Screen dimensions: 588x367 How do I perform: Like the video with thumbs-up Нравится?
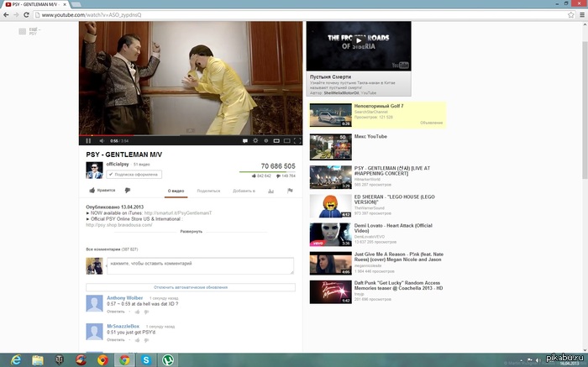(102, 191)
